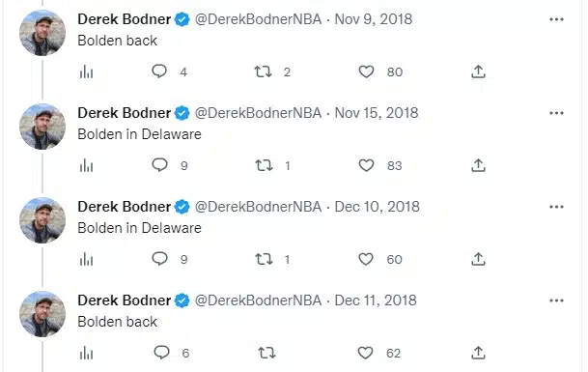This screenshot has height=372, width=588.
Task: Share the Nov 15 "Bolden in Delaware" tweet
Action: [x=478, y=165]
